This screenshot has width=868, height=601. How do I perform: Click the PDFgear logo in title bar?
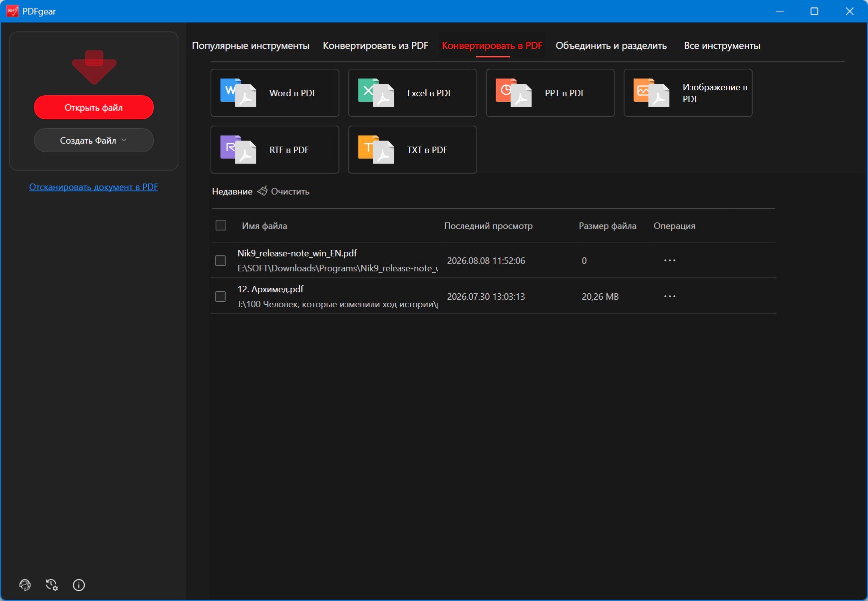pyautogui.click(x=12, y=11)
